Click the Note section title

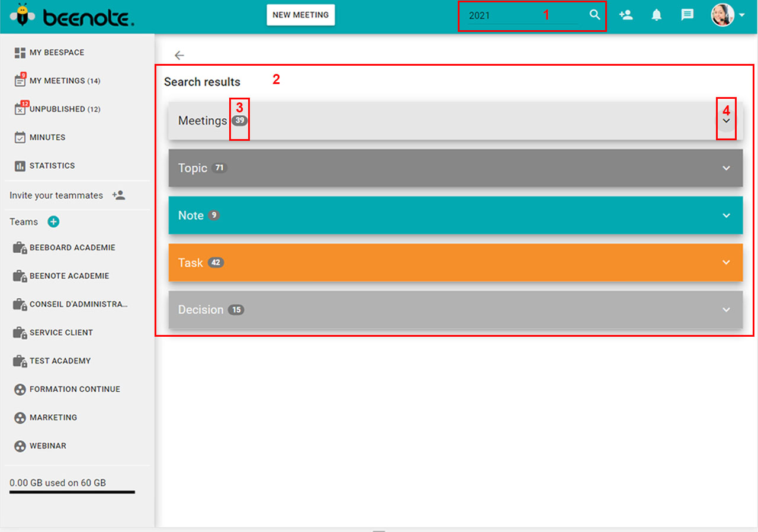[191, 215]
